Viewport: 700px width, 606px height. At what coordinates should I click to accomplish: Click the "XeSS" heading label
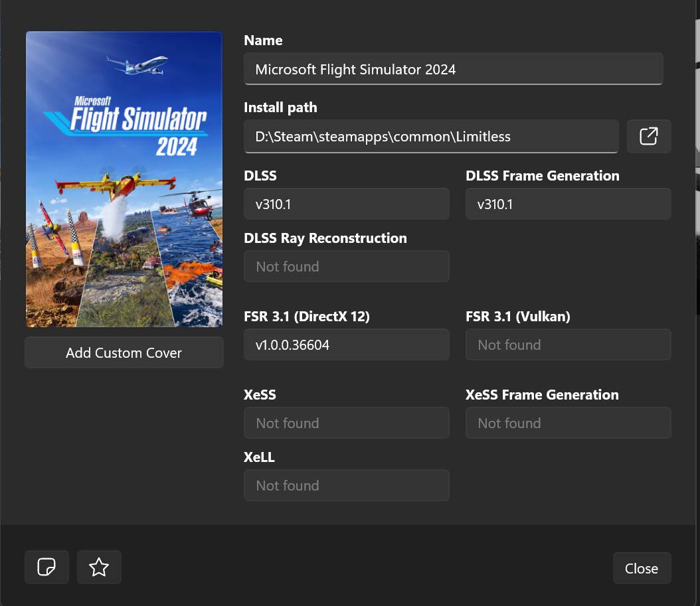260,395
